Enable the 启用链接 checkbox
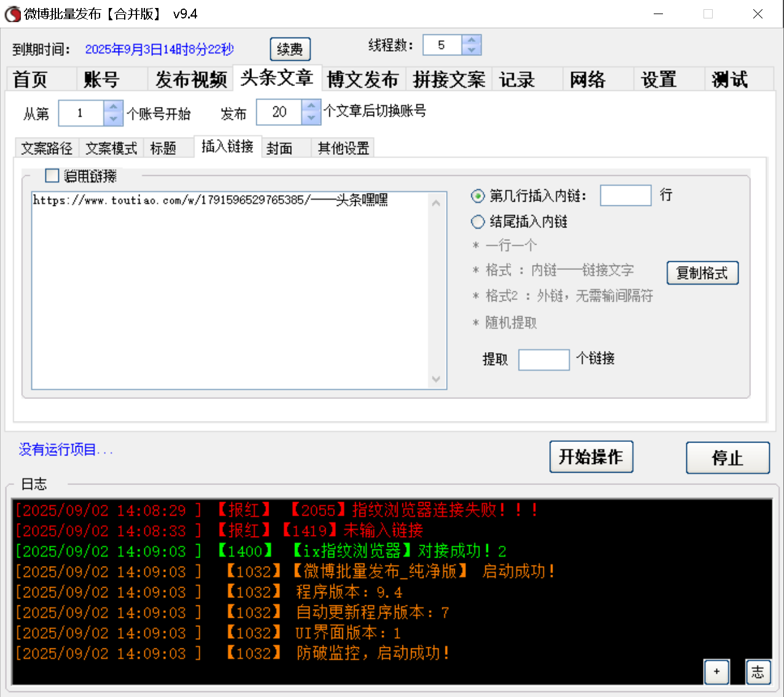The width and height of the screenshot is (784, 697). click(x=52, y=176)
